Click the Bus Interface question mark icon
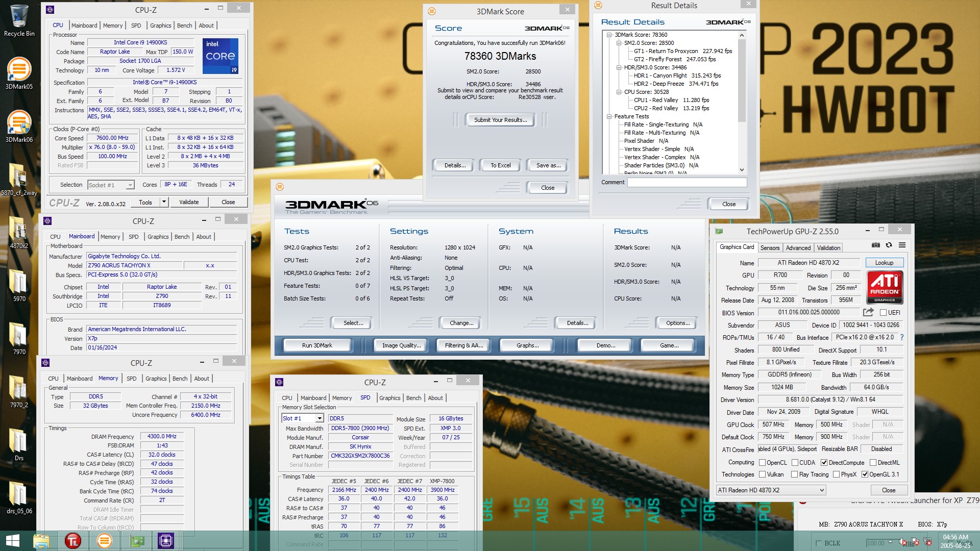Viewport: 980px width, 551px height. coord(901,337)
